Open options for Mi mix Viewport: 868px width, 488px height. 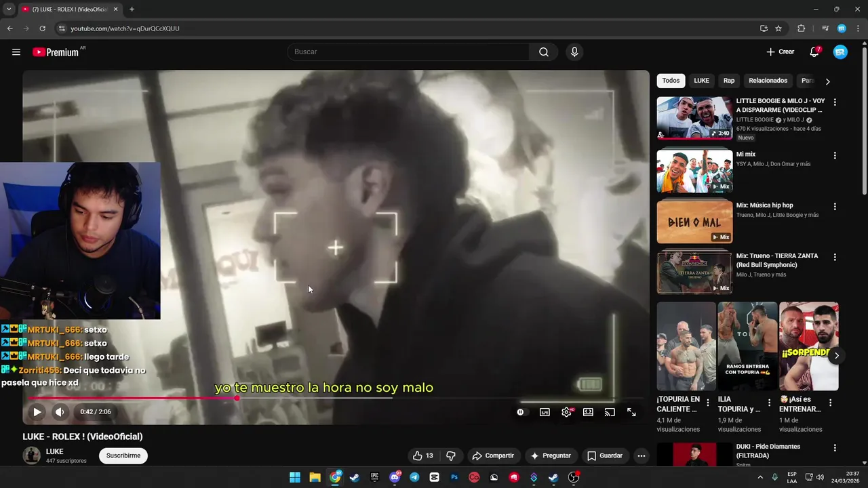[x=835, y=155]
